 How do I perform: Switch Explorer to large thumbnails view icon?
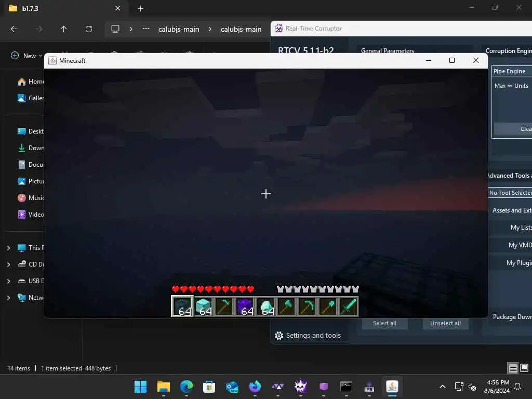(524, 368)
